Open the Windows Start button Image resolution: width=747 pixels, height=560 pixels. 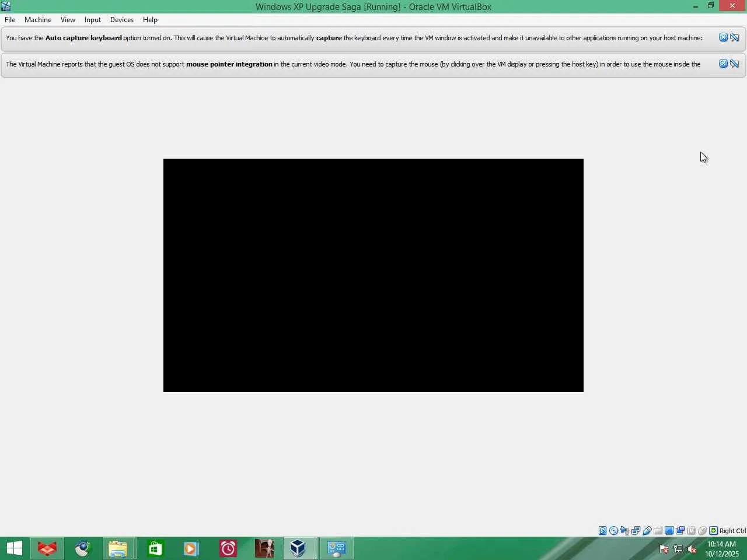coord(15,548)
